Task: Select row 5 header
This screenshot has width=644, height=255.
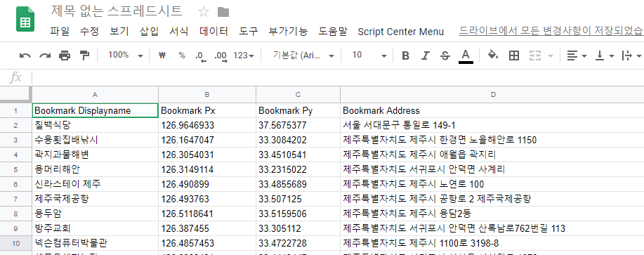Action: coord(16,169)
